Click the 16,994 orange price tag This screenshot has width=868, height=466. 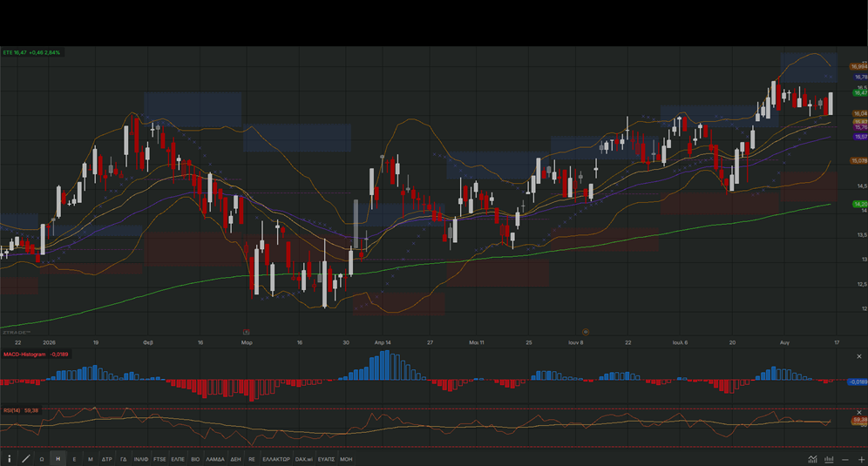pyautogui.click(x=859, y=66)
